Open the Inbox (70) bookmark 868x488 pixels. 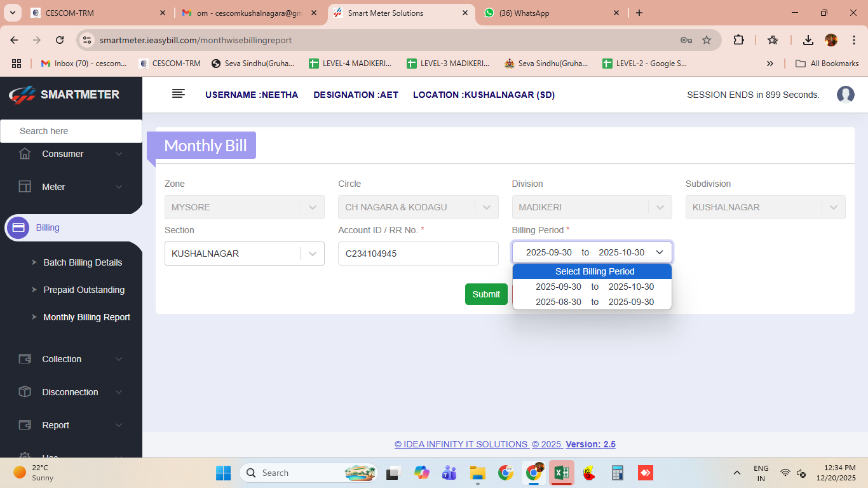(84, 64)
